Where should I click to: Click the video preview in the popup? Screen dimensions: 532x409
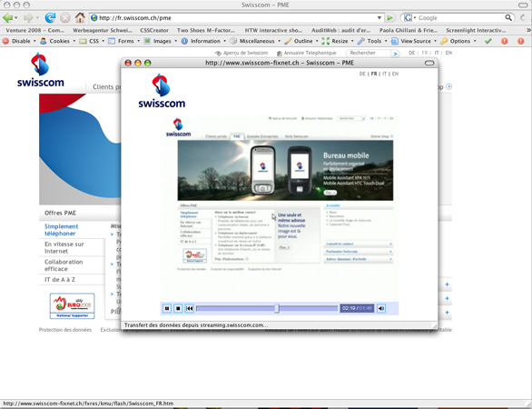[280, 208]
